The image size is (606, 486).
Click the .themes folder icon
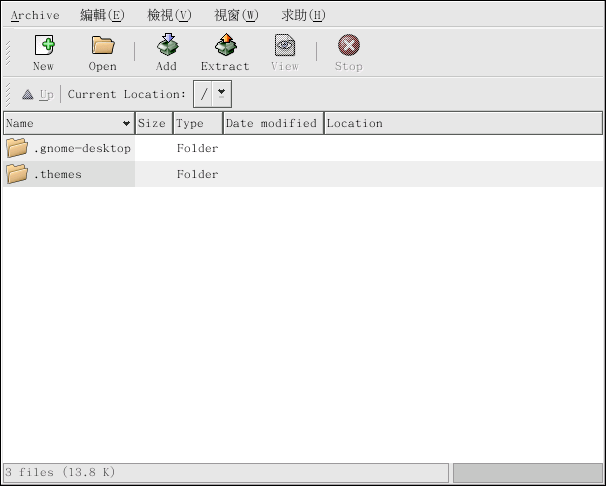click(17, 174)
